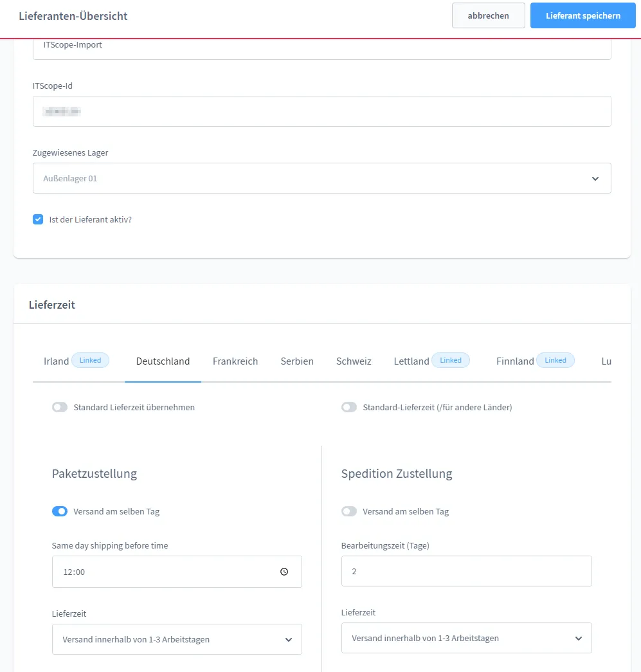Click the ITScope-Import text field
The height and width of the screenshot is (672, 641).
pos(321,49)
